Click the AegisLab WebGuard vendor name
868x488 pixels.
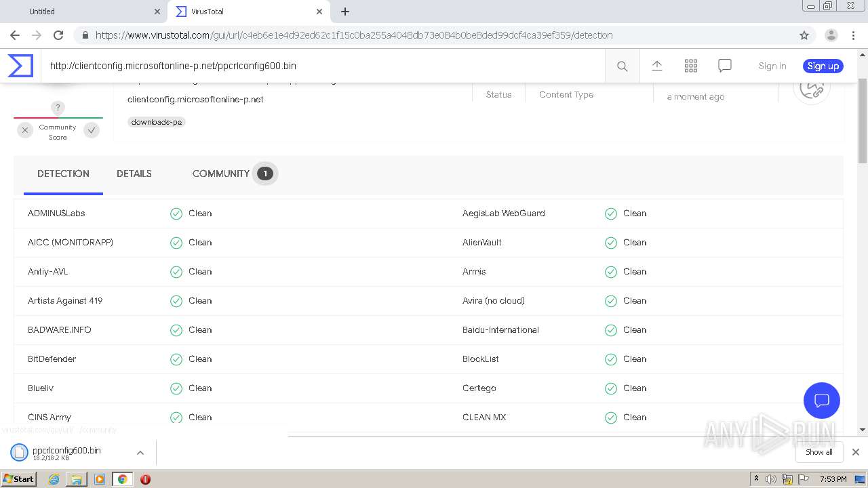504,213
